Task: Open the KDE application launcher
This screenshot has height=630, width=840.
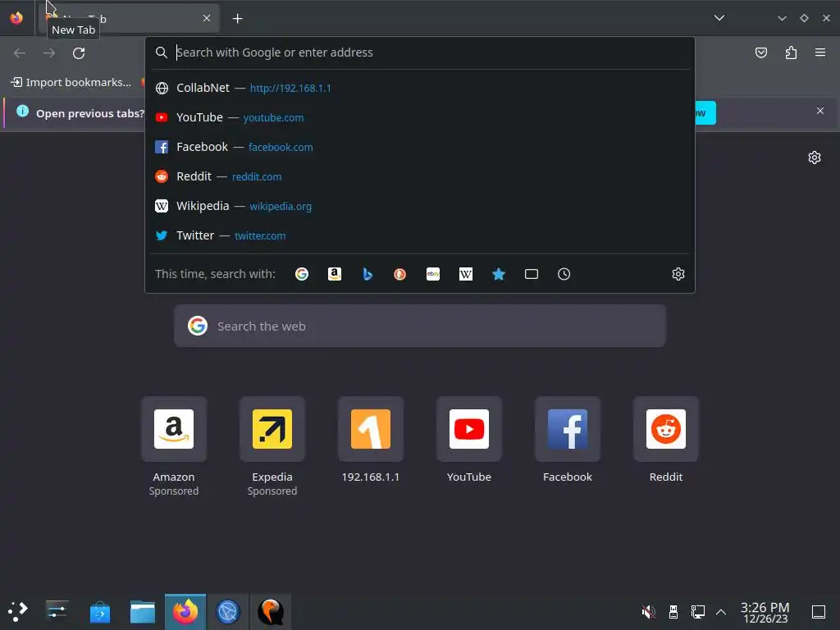Action: tap(17, 611)
